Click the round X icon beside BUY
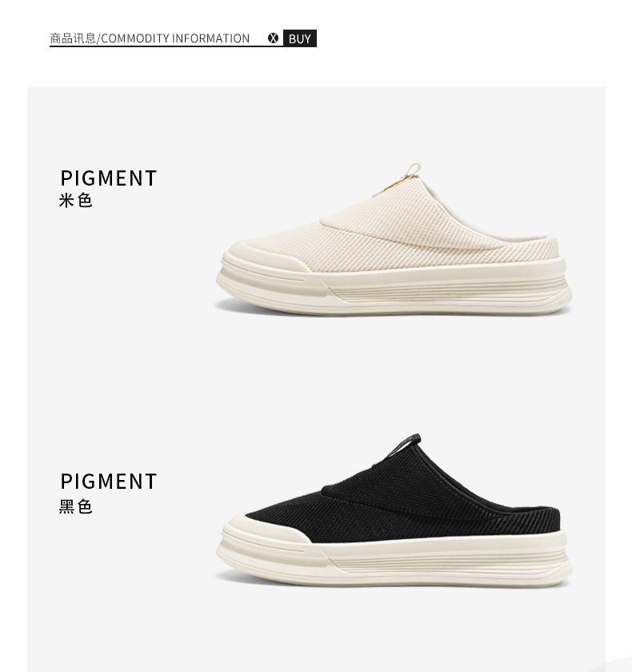 tap(273, 38)
